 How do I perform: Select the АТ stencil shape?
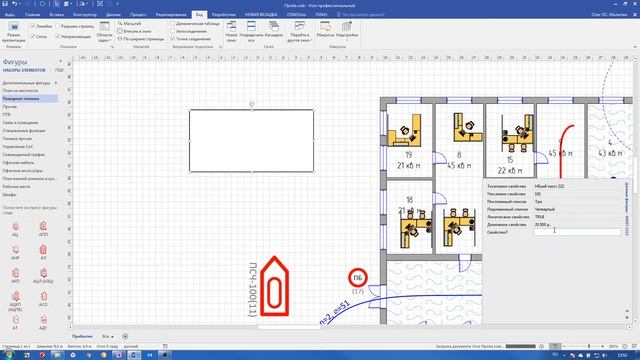[x=15, y=322]
